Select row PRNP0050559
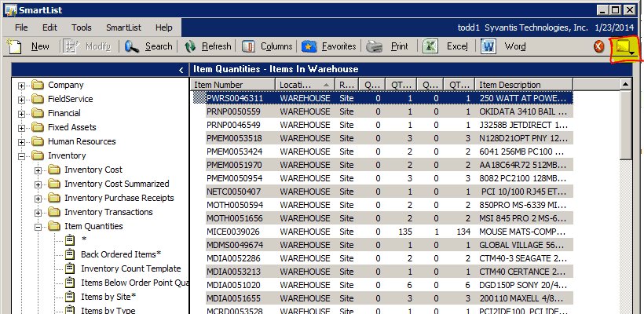Screen dimensions: 644x314 [390, 111]
